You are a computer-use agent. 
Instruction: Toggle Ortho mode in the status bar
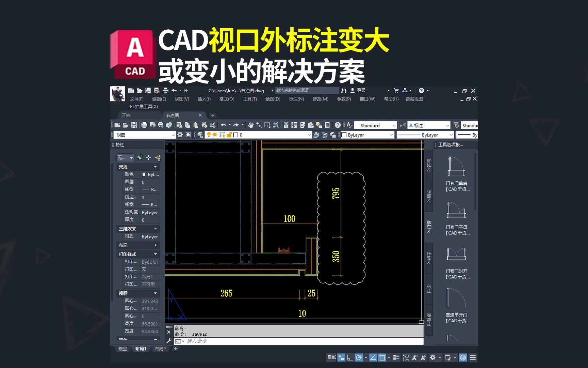350,357
